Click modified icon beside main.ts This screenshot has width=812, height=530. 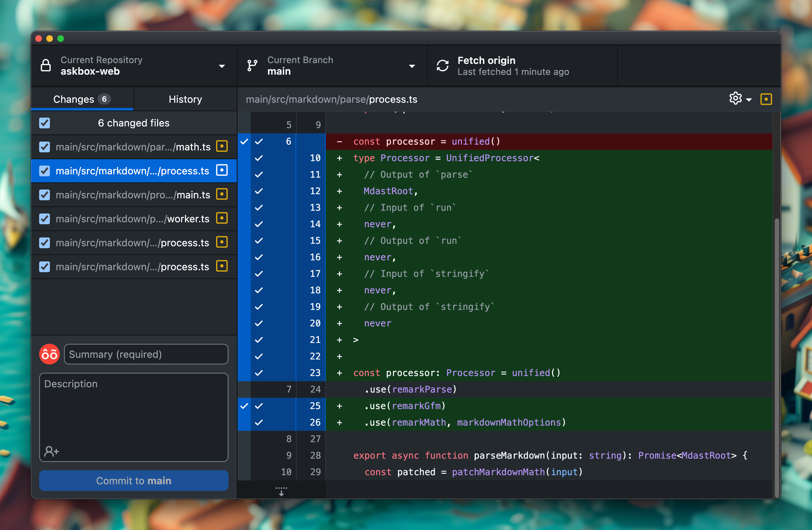[222, 194]
